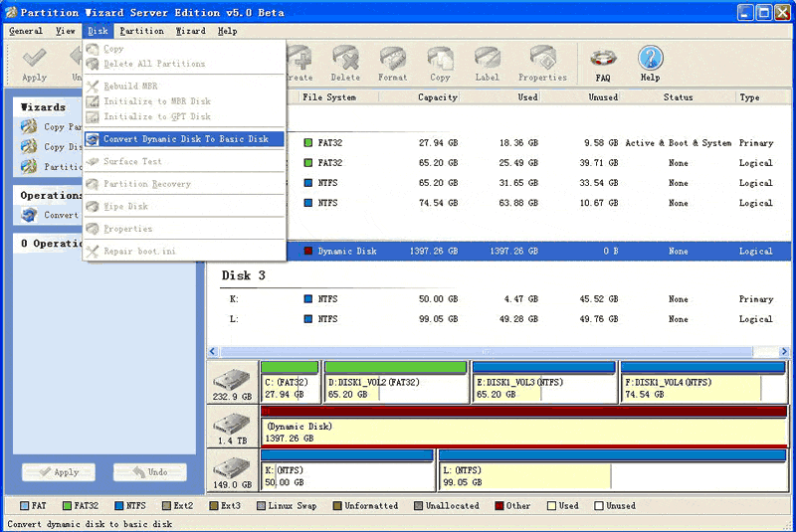Click the NTFS blue legend swatch
796x532 pixels.
pyautogui.click(x=119, y=505)
